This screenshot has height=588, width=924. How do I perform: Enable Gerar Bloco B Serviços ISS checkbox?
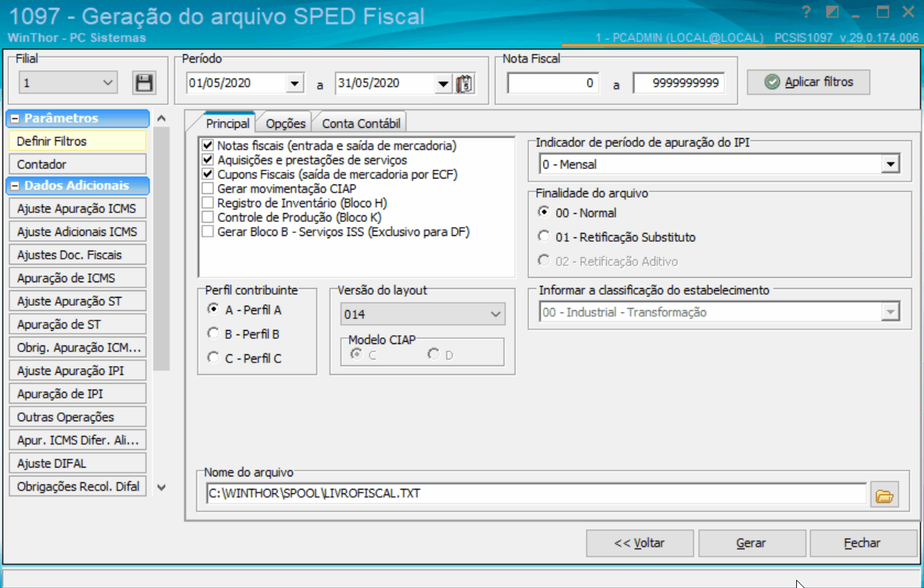pyautogui.click(x=208, y=232)
